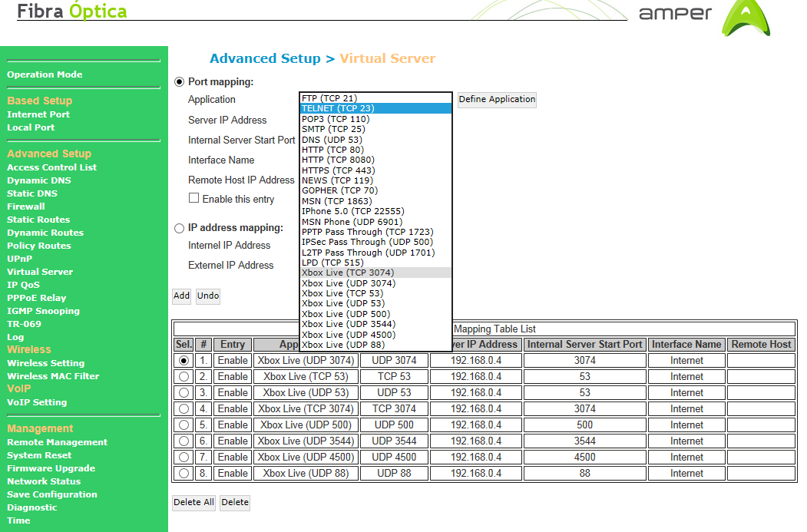
Task: Open Remote Management page
Action: 57,442
